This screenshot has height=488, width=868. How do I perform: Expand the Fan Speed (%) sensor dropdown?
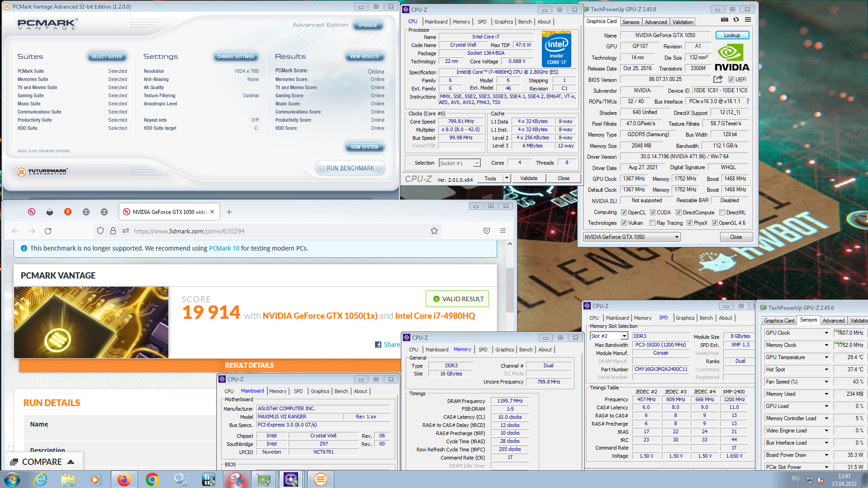click(826, 382)
